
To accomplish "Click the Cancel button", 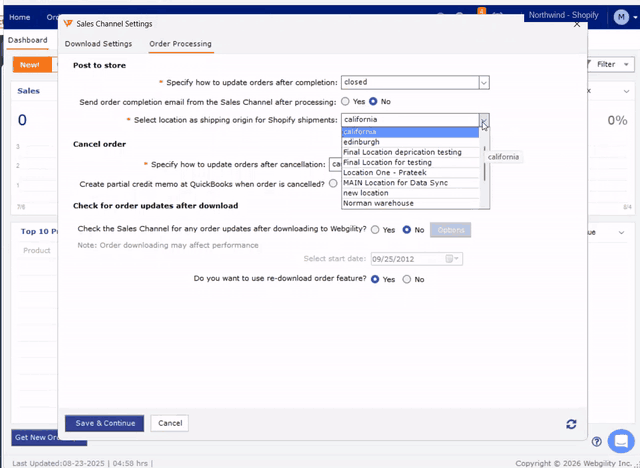I will (170, 423).
